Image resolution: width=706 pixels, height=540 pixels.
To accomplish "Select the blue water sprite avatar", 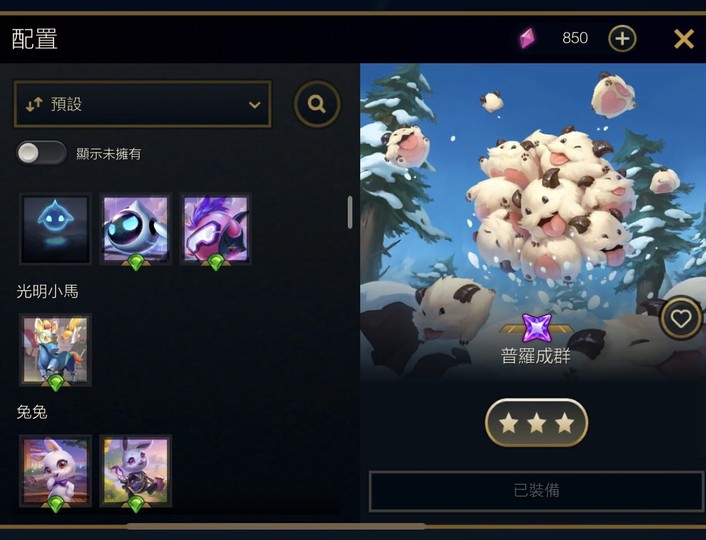I will [x=55, y=229].
